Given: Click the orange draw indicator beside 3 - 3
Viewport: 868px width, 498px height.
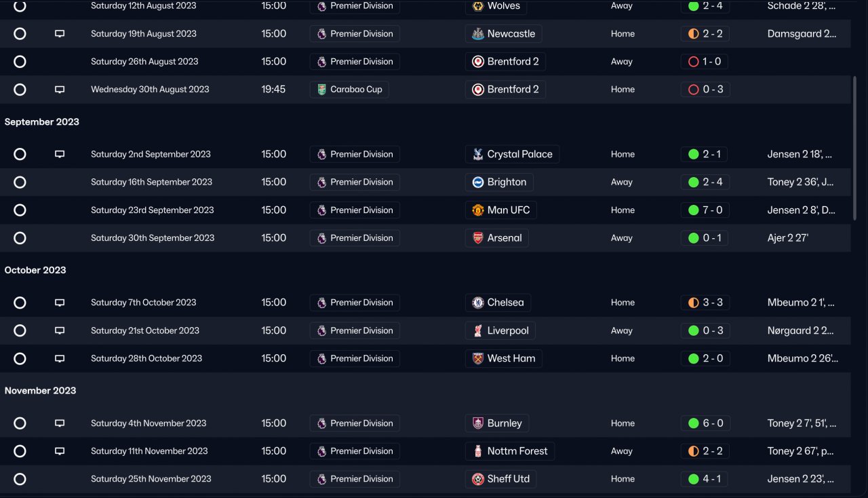Looking at the screenshot, I should coord(693,303).
